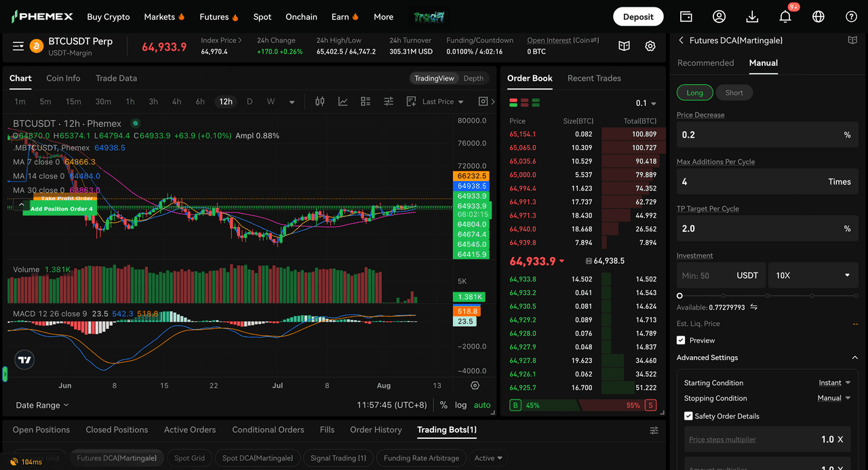Take a chart screenshot with camera icon
The width and height of the screenshot is (868, 470).
tap(483, 102)
